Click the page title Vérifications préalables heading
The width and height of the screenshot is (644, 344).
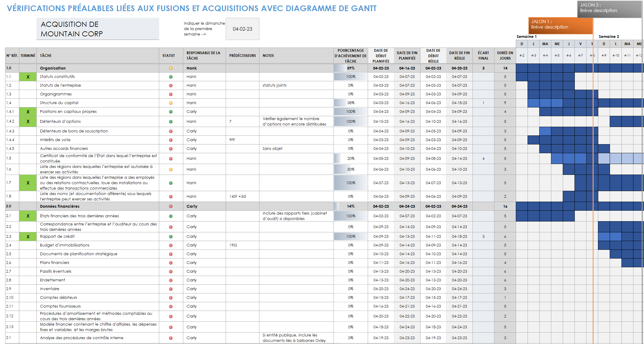(192, 8)
